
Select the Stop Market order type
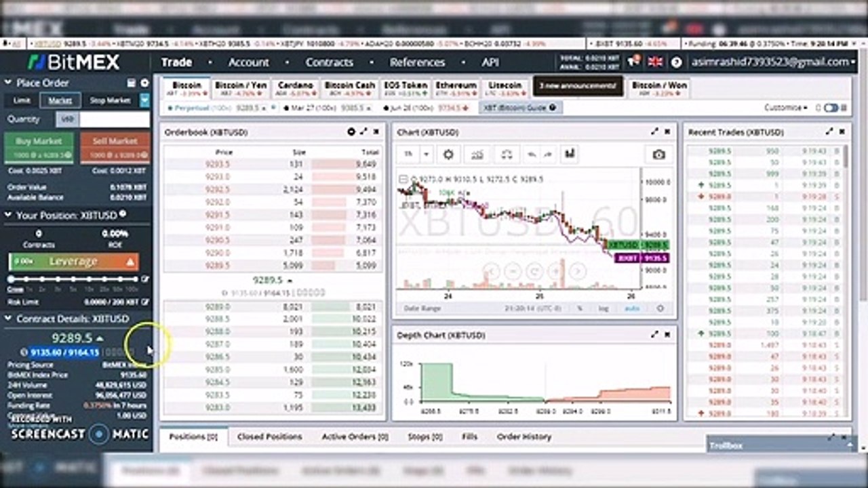pos(110,100)
